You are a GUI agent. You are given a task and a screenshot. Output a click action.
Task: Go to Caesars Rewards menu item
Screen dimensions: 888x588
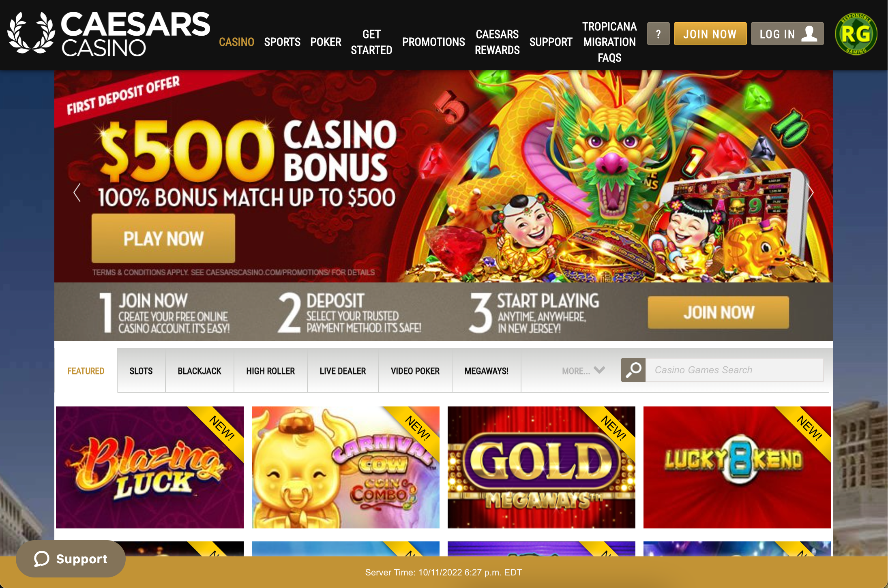497,42
